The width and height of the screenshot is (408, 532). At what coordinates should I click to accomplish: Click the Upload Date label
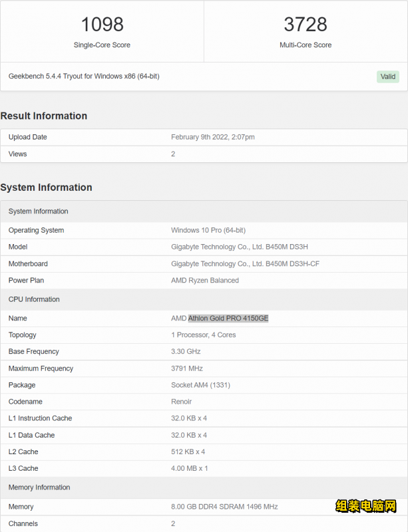[x=27, y=137]
